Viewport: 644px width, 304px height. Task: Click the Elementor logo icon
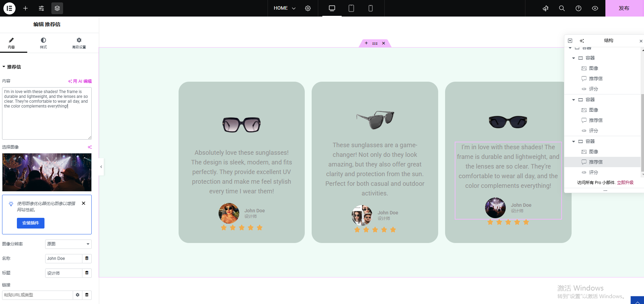9,8
